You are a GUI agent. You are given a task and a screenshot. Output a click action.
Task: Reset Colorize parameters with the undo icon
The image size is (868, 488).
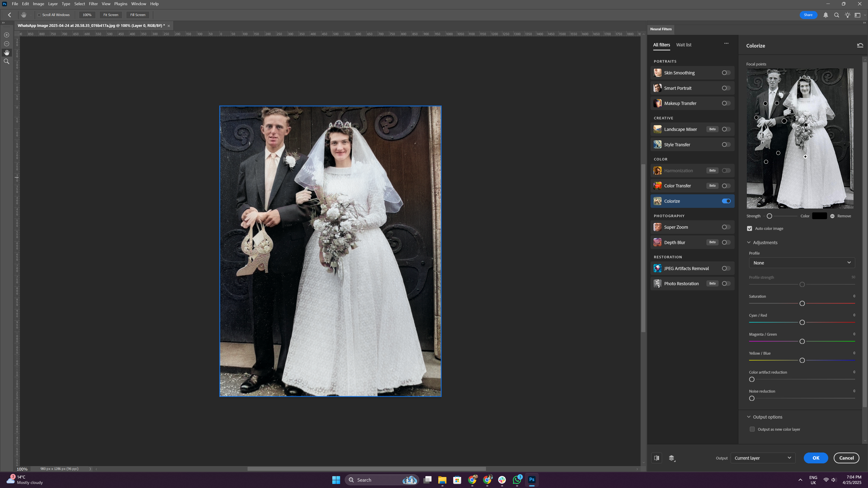tap(860, 45)
